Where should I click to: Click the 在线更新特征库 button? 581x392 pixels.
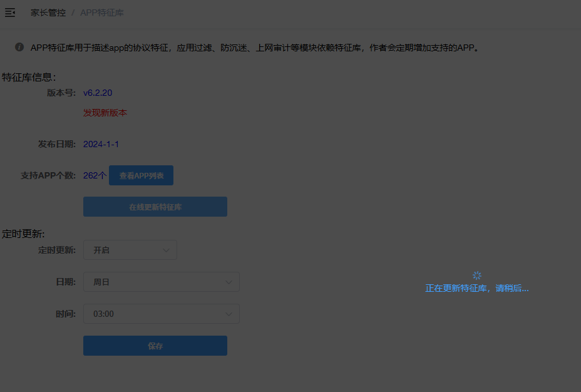click(x=155, y=207)
